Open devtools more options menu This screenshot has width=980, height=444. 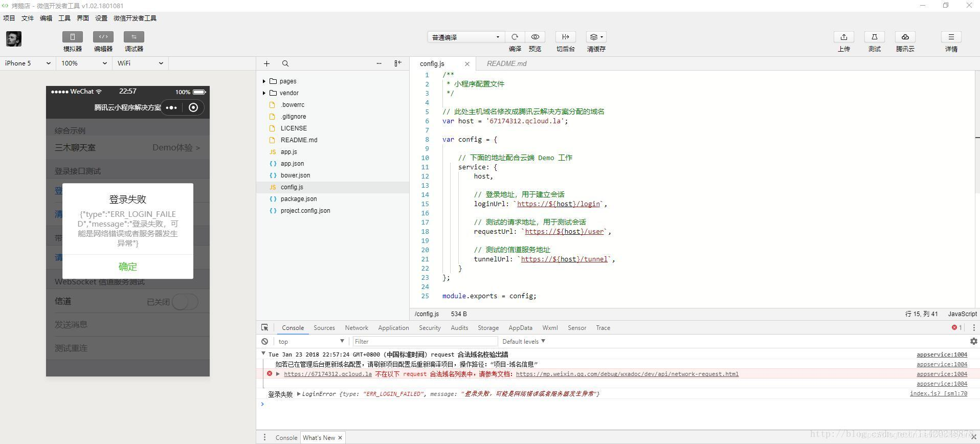[974, 328]
